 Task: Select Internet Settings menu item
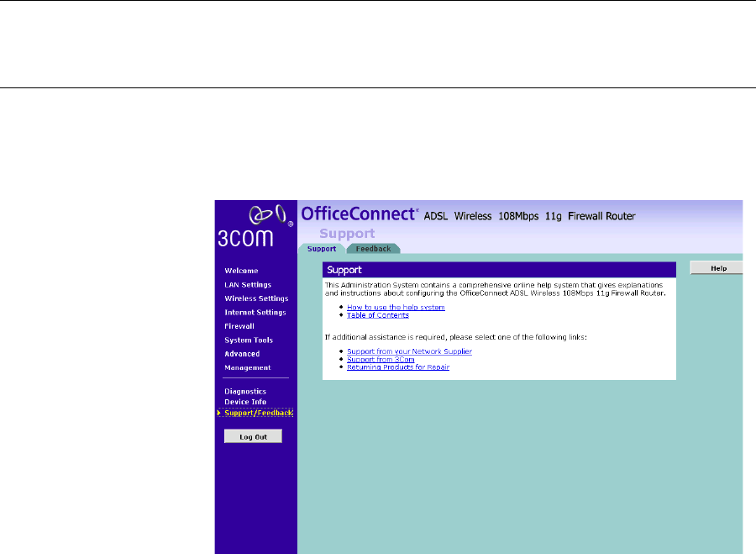click(x=255, y=312)
